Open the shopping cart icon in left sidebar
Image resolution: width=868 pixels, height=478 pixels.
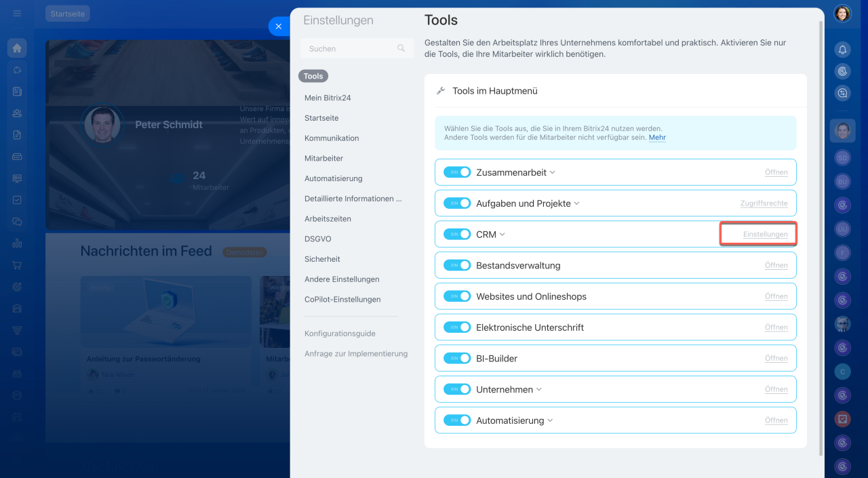tap(17, 265)
